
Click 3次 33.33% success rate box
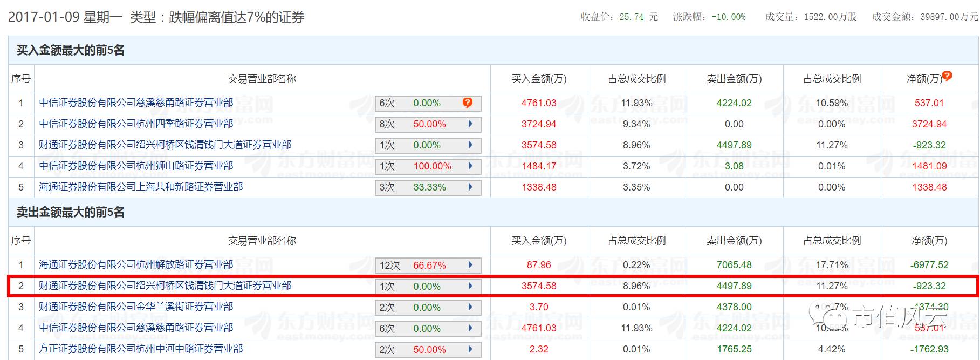pos(428,187)
